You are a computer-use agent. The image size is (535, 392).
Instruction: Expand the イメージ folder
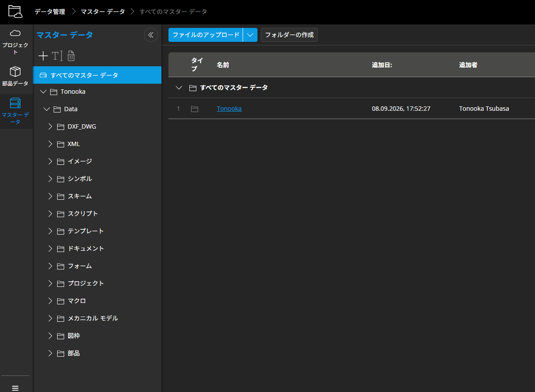coord(50,161)
